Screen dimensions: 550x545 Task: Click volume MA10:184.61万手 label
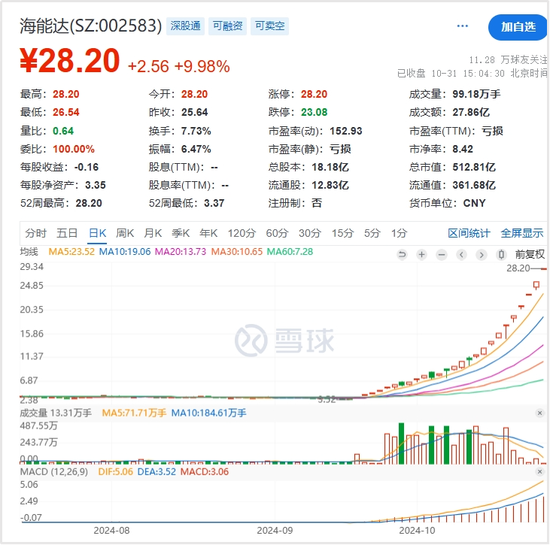[x=209, y=413]
